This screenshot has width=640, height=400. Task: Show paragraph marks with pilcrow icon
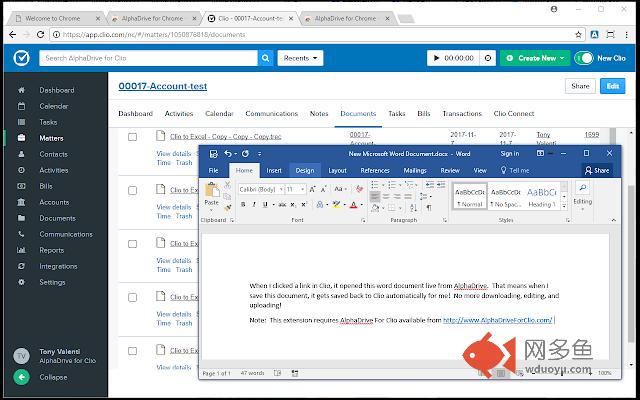point(429,208)
